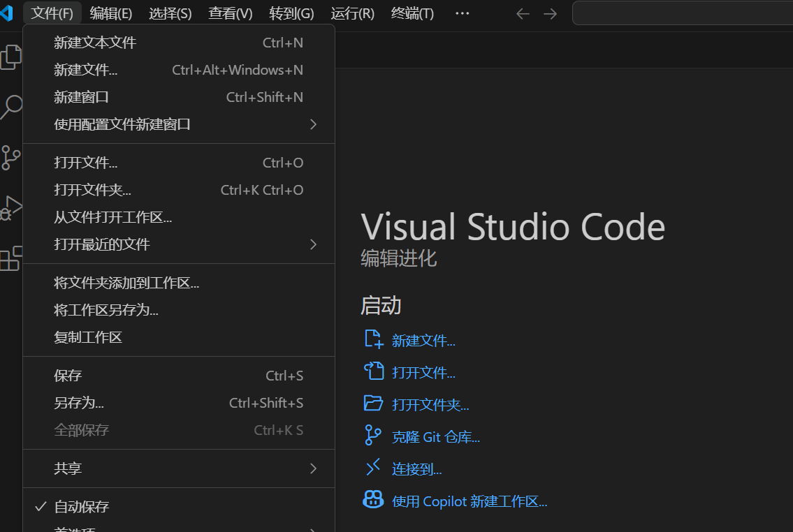Click the top search command bar
Image resolution: width=793 pixels, height=532 pixels.
[x=681, y=13]
